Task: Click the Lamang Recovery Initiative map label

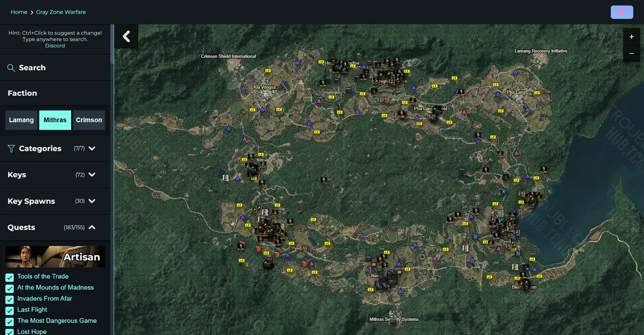Action: [541, 51]
